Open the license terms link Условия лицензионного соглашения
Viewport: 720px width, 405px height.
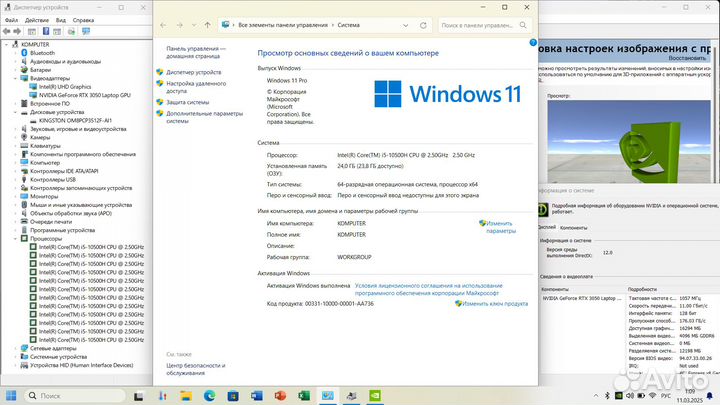point(428,289)
